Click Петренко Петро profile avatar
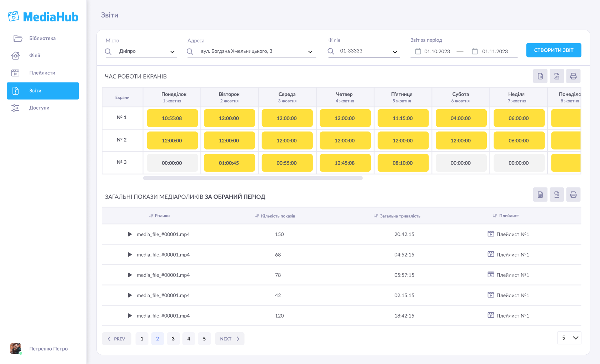 [16, 348]
